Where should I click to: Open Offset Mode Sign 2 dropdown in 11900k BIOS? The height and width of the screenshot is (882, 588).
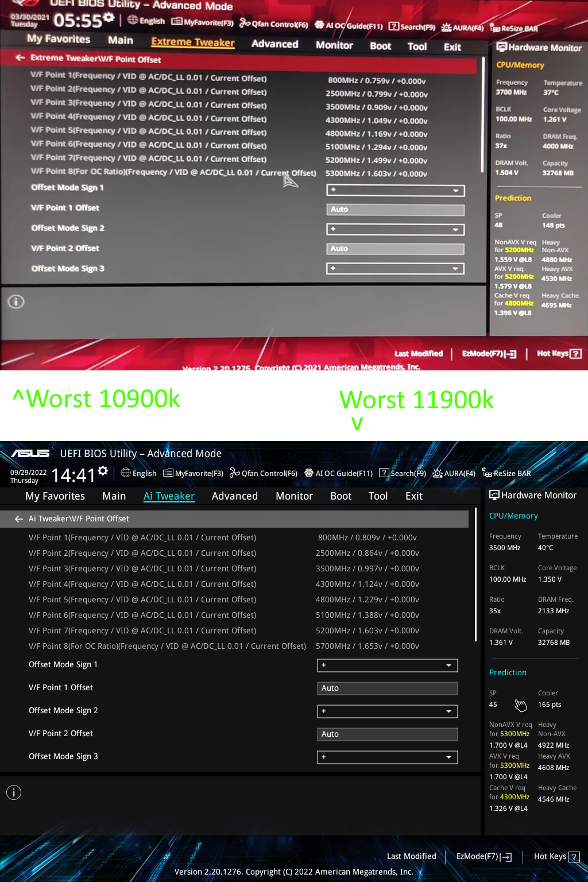pyautogui.click(x=388, y=711)
